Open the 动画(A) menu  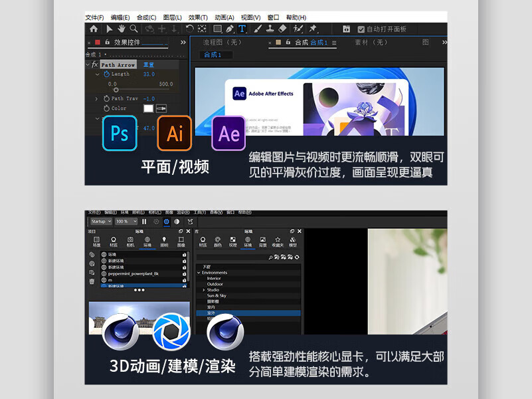[x=224, y=17]
